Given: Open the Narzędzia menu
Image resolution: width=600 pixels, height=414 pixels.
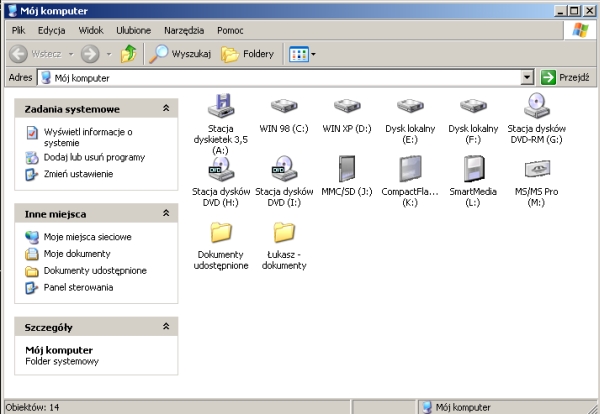Looking at the screenshot, I should 184,30.
